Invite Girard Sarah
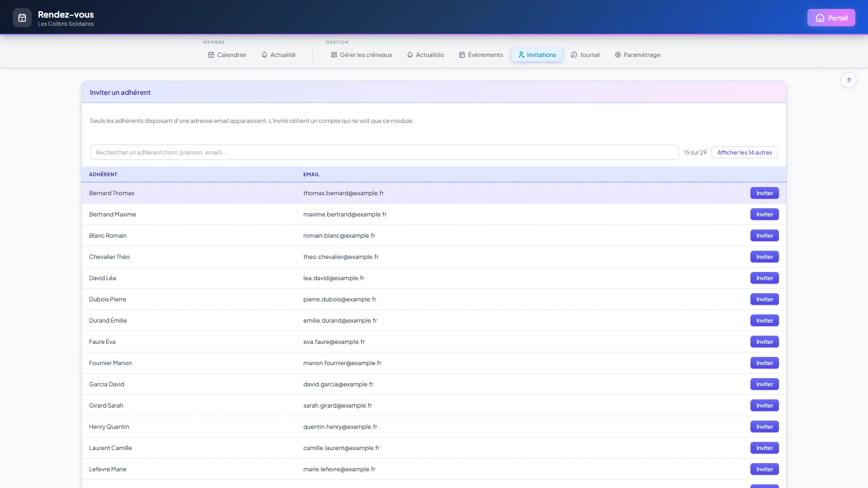Screen dimensions: 868x488 [764, 406]
